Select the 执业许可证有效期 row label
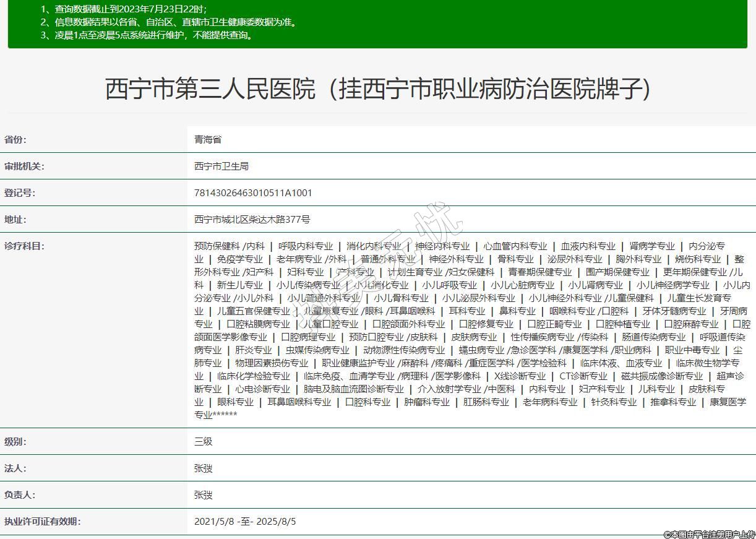756x539 pixels. (43, 522)
